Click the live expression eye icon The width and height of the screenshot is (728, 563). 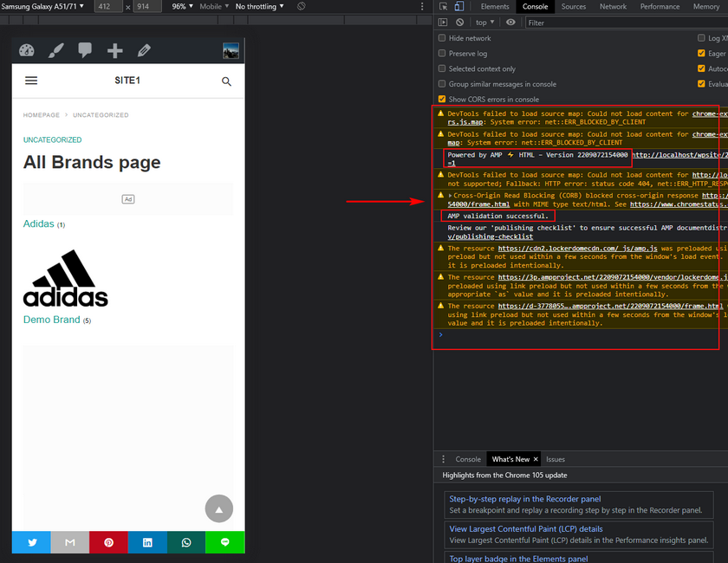tap(510, 23)
